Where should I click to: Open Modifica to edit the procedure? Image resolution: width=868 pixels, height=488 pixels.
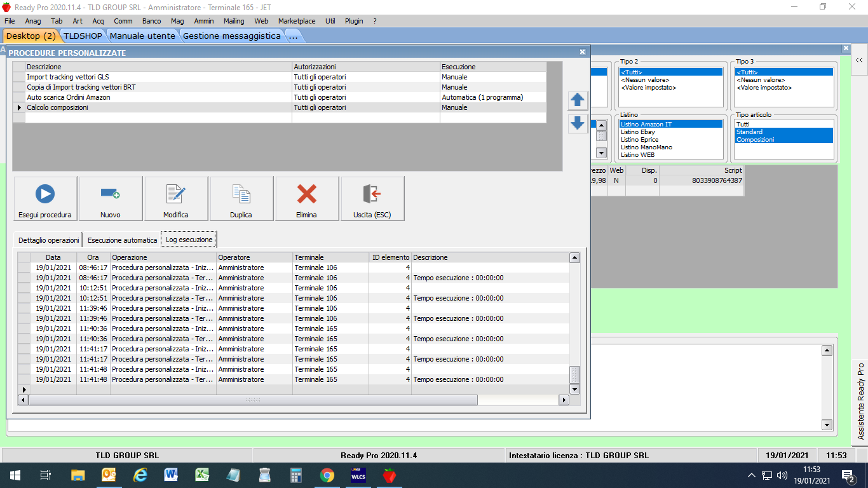click(176, 199)
